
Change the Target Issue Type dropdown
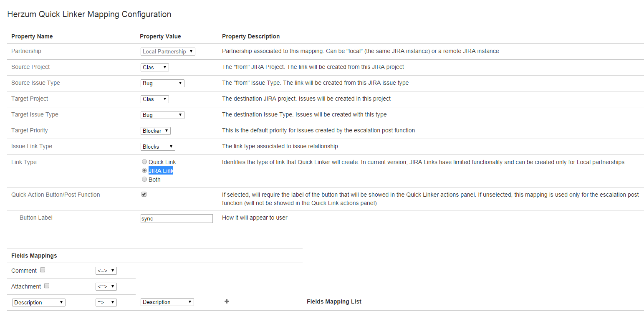[162, 115]
